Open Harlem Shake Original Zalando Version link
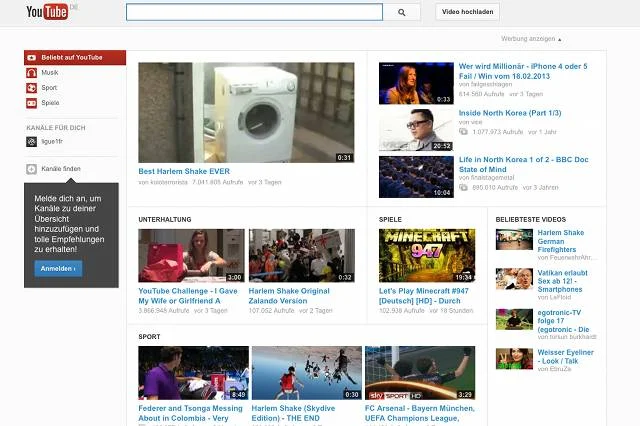The height and width of the screenshot is (426, 640). point(289,296)
